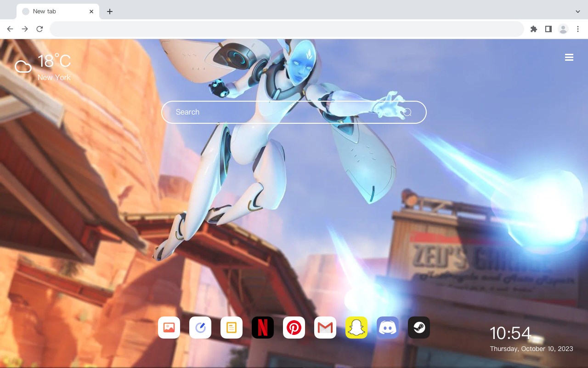Toggle the browser side panel
588x368 pixels.
pyautogui.click(x=548, y=29)
